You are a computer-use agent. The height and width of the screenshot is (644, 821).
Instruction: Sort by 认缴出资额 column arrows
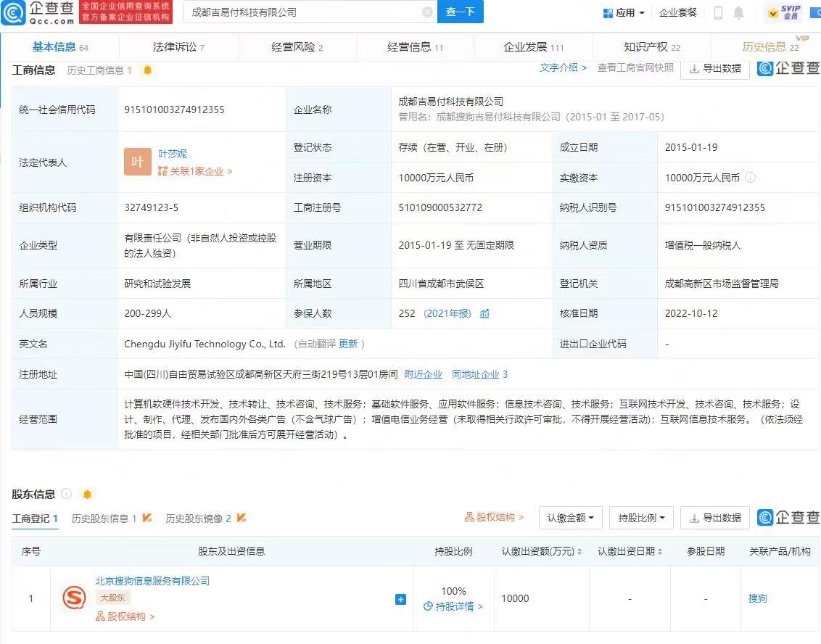pyautogui.click(x=579, y=551)
